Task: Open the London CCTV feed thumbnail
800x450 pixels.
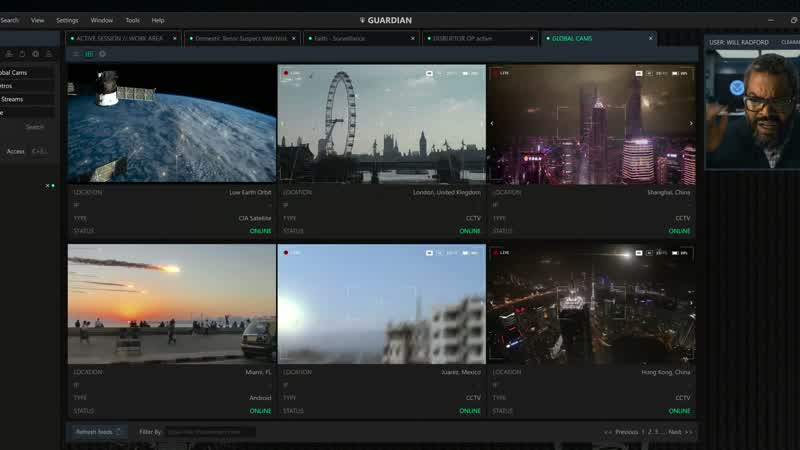Action: coord(381,124)
